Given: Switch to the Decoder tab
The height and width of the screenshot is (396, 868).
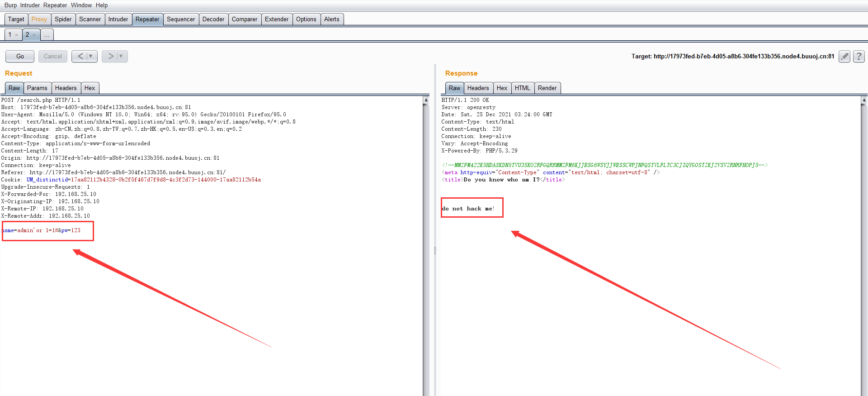Looking at the screenshot, I should click(x=213, y=19).
